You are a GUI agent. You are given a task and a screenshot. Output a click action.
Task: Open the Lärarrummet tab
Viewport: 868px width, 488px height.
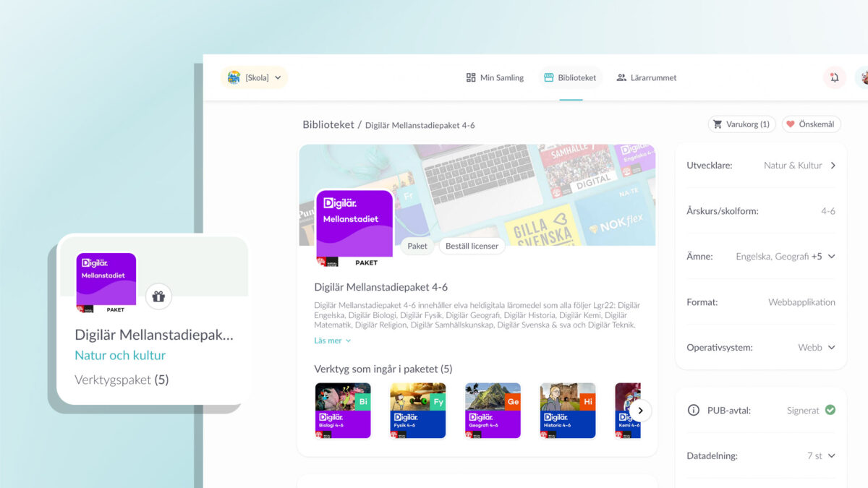646,77
